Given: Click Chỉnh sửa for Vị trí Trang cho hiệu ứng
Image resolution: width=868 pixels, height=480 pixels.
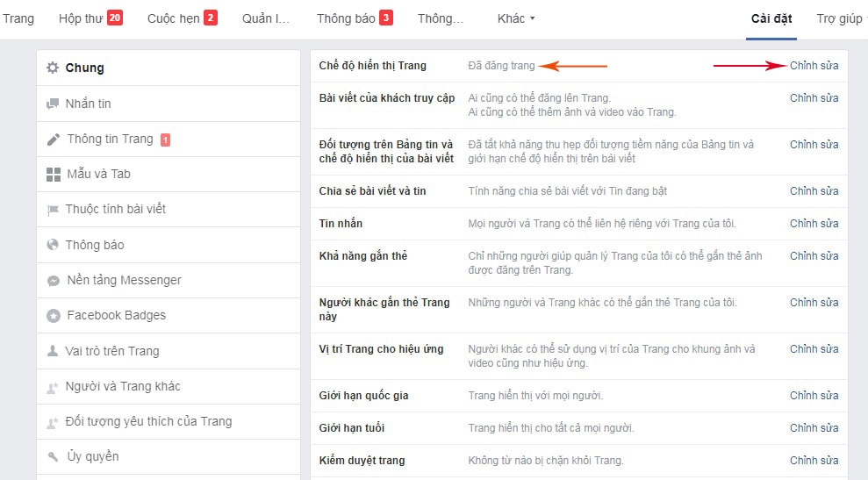Looking at the screenshot, I should (x=814, y=348).
